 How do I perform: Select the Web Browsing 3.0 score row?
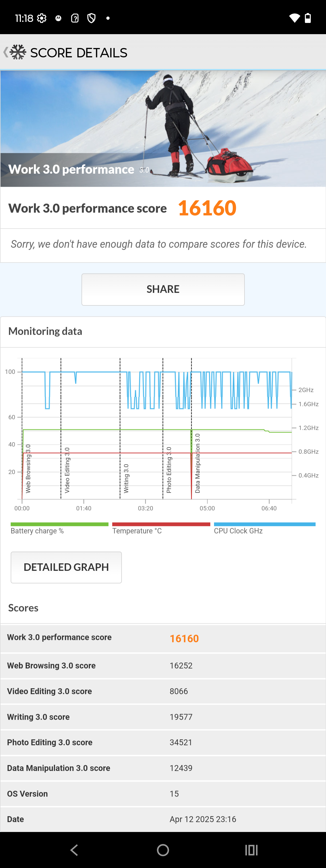point(163,666)
